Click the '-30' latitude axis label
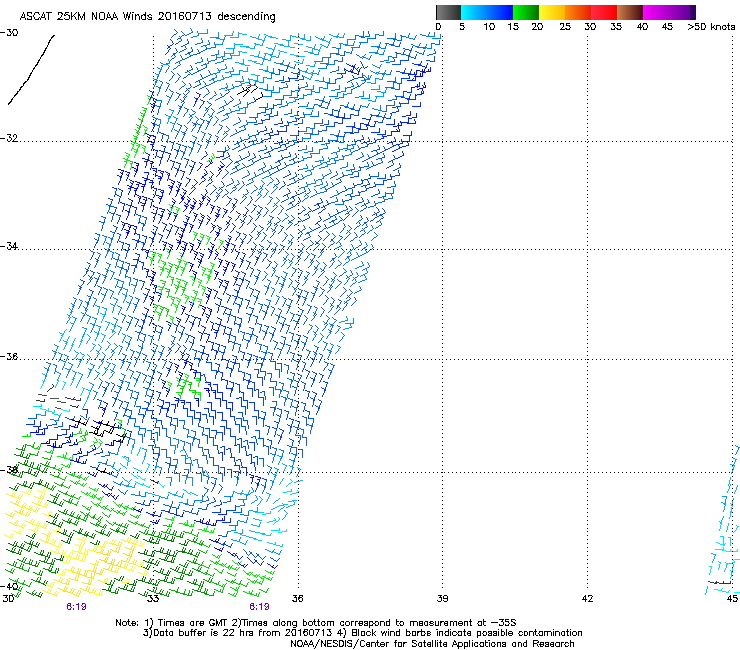 pos(9,33)
